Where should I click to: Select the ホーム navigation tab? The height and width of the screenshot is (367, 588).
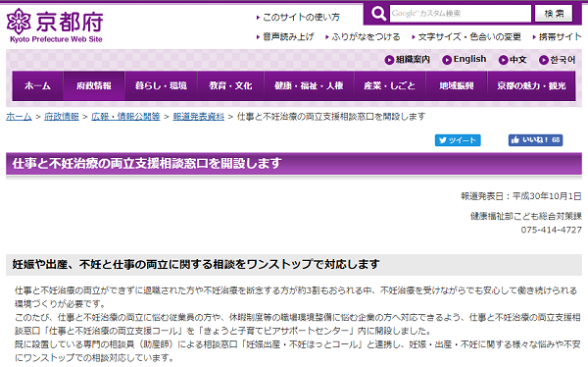point(37,86)
